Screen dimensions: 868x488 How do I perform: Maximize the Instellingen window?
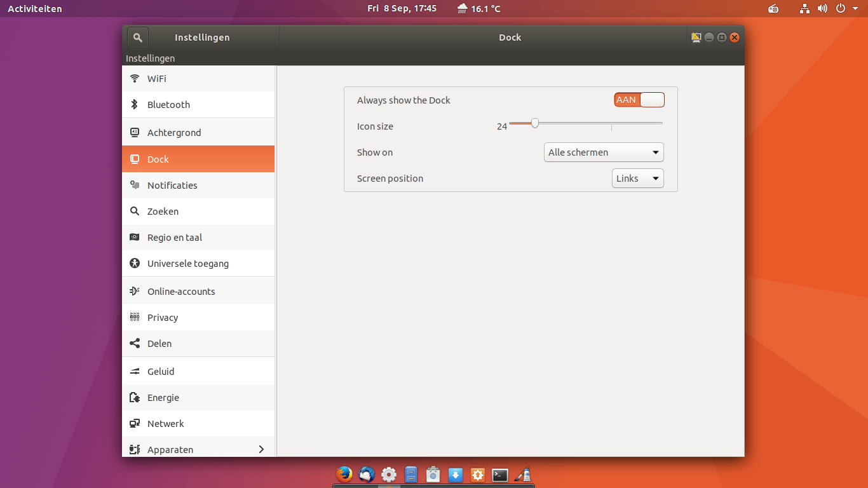coord(722,37)
